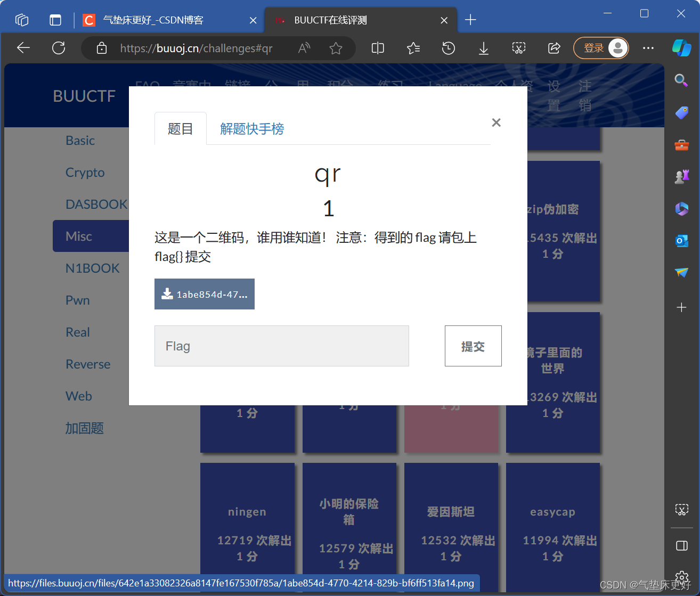Open Copilot in the Edge sidebar
The height and width of the screenshot is (596, 700).
(682, 48)
